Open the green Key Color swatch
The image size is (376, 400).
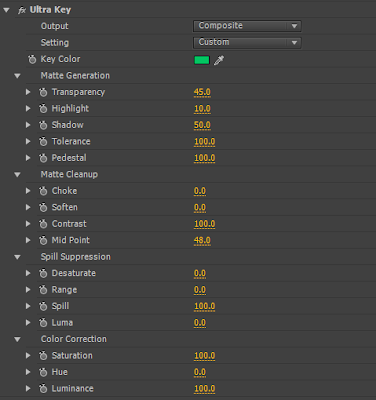202,60
